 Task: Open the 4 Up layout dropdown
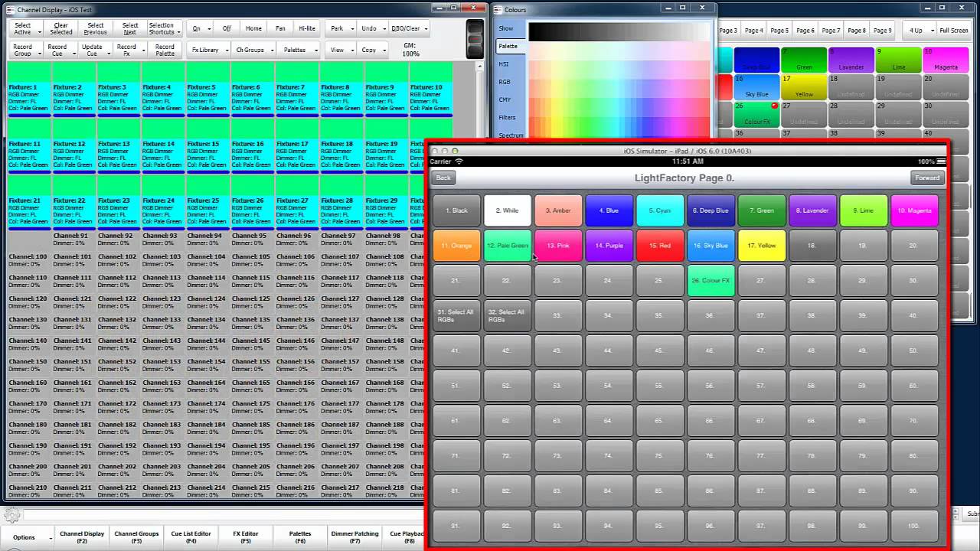920,31
